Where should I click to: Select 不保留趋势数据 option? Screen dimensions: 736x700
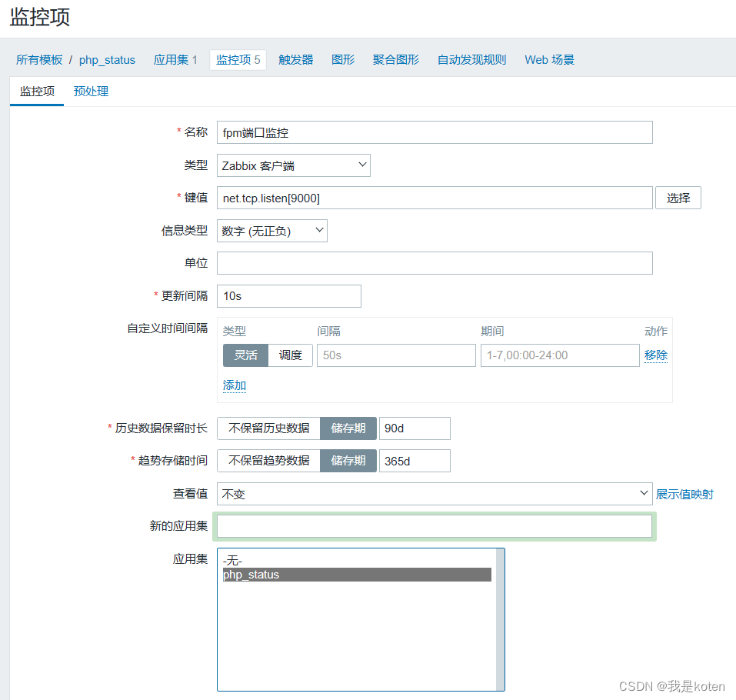point(268,461)
